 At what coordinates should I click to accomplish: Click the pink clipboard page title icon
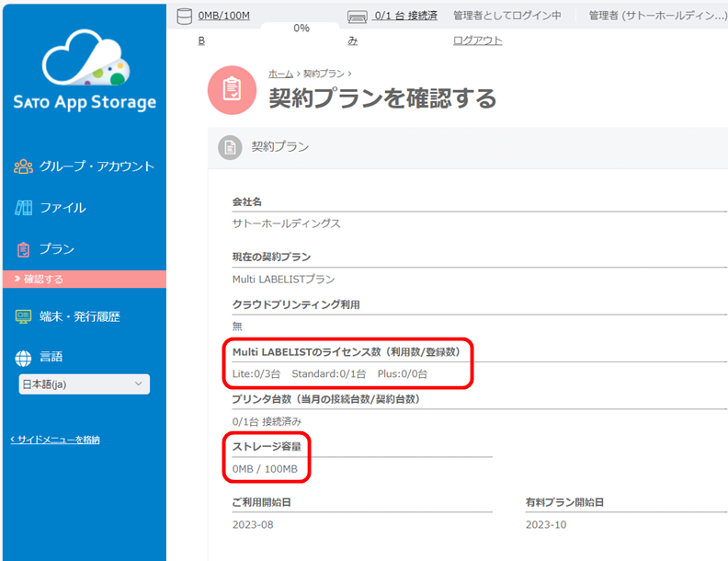232,90
